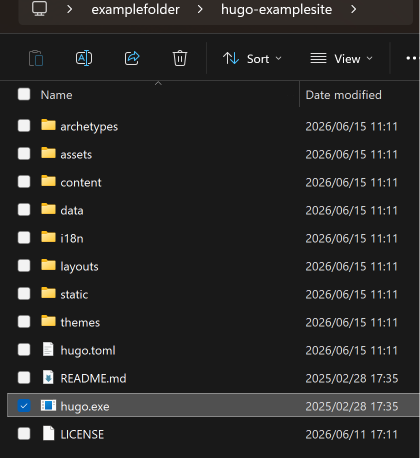Viewport: 420px width, 459px height.
Task: Open the View dropdown
Action: (341, 59)
